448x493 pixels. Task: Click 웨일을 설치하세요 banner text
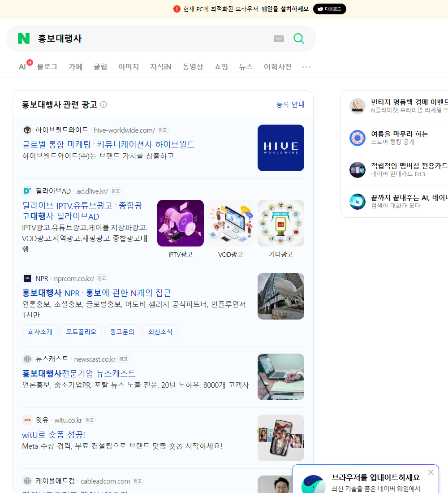(x=285, y=9)
